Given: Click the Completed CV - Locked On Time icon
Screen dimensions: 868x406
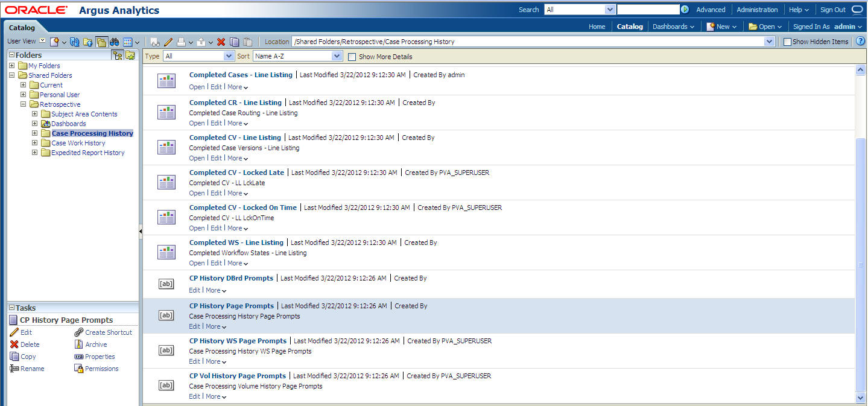Looking at the screenshot, I should (x=166, y=217).
